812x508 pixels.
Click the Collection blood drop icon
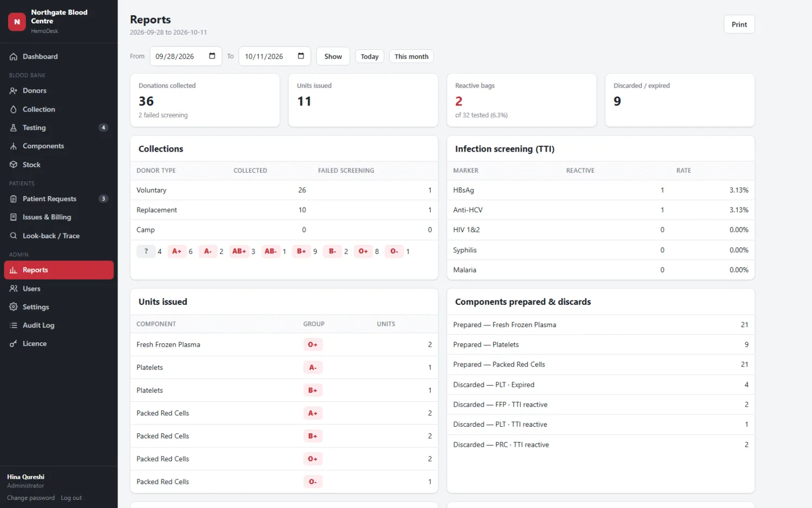point(14,109)
